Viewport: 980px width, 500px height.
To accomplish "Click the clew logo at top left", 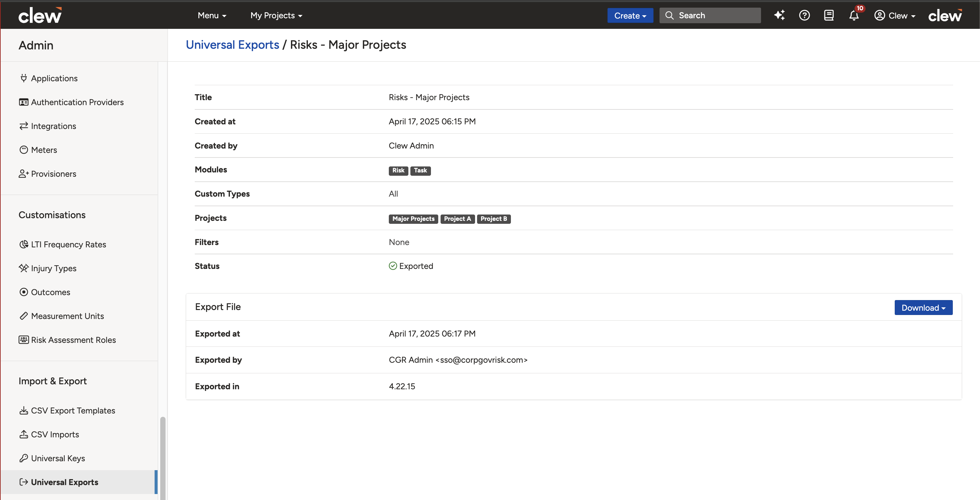I will coord(40,15).
